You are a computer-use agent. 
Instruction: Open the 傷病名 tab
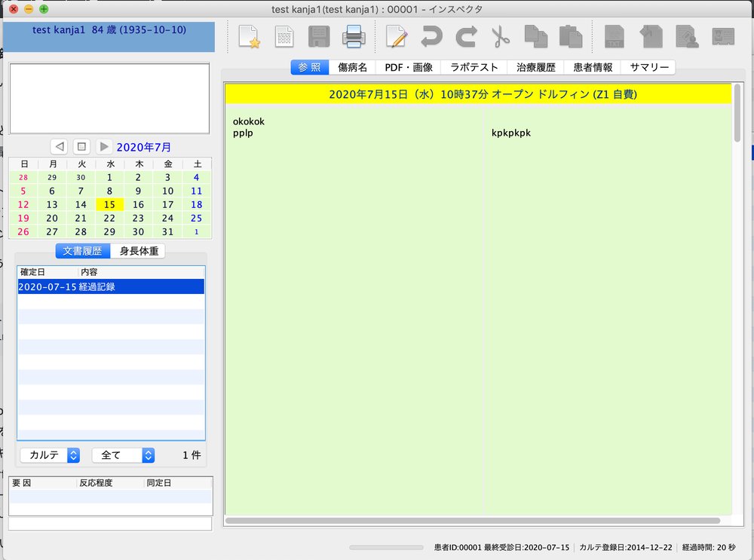[352, 67]
